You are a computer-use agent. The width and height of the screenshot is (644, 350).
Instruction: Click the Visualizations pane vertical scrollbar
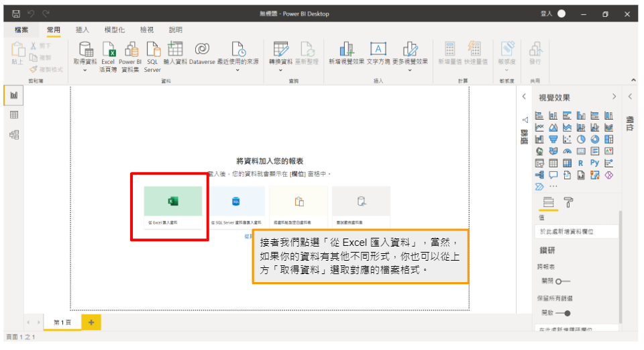click(x=620, y=267)
